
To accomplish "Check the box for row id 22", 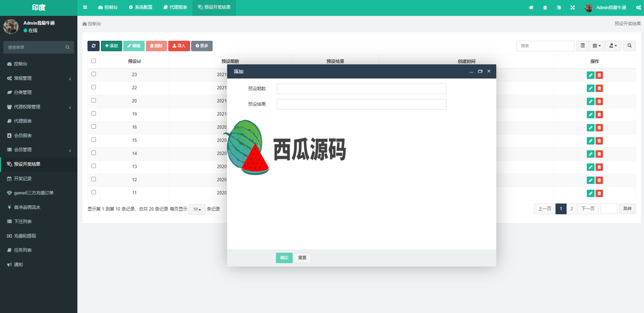I will (94, 87).
